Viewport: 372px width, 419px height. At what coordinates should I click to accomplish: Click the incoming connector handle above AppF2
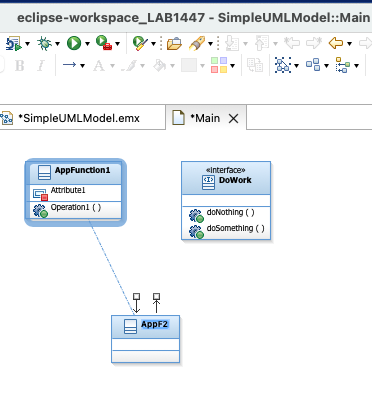click(136, 303)
